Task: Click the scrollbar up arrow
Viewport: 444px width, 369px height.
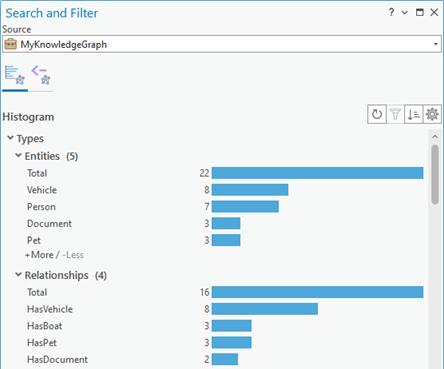Action: (435, 137)
